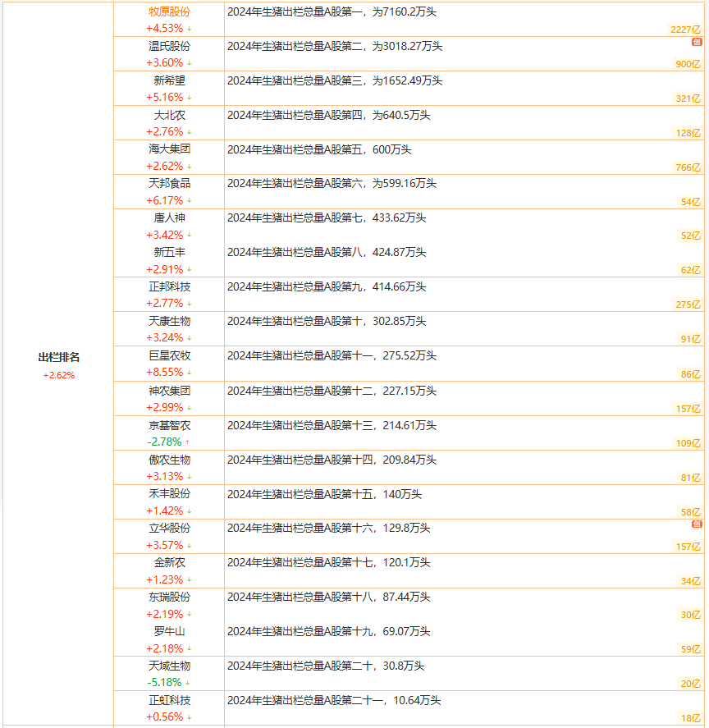
Task: Select the 金新农 stock name
Action: click(170, 563)
